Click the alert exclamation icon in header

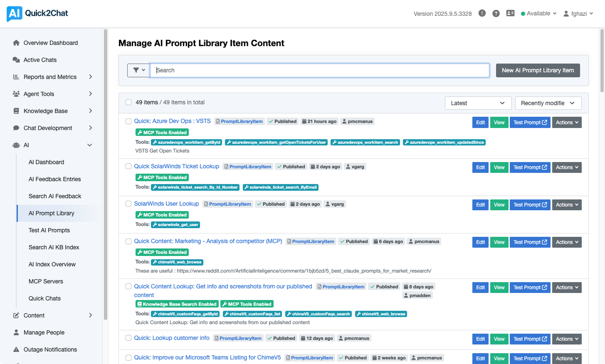tap(482, 13)
